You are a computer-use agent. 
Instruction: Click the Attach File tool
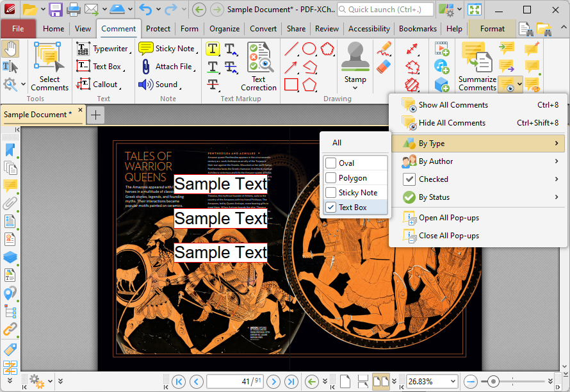[x=168, y=67]
